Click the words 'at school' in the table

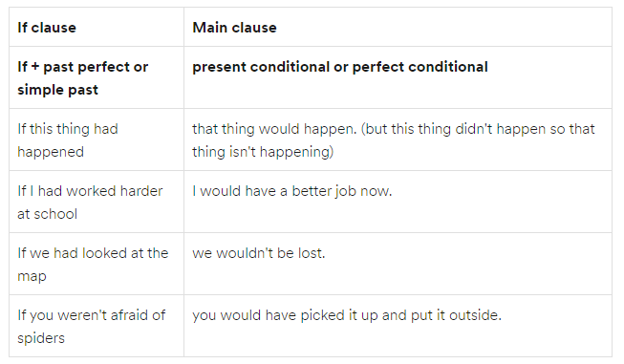[47, 214]
